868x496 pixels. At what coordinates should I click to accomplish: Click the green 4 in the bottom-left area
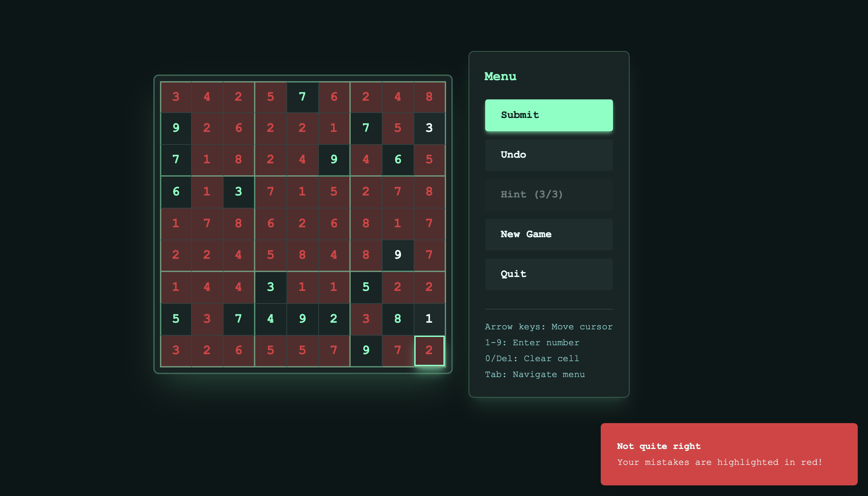[x=271, y=318]
